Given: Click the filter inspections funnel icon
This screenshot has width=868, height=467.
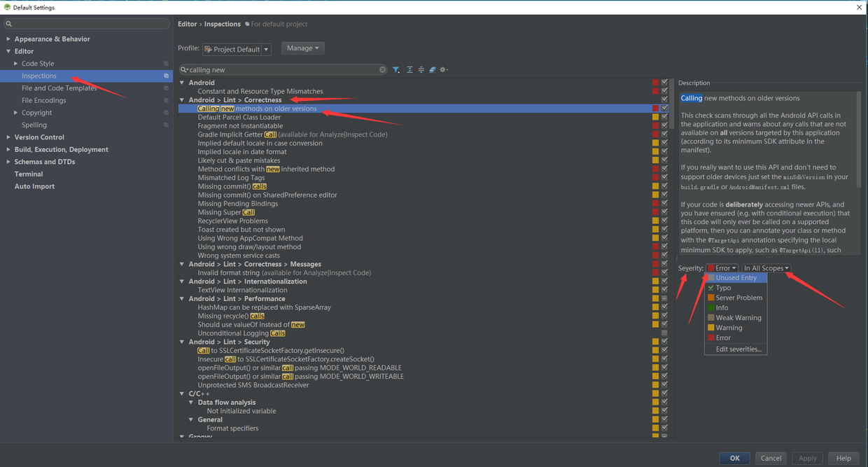Looking at the screenshot, I should 396,70.
